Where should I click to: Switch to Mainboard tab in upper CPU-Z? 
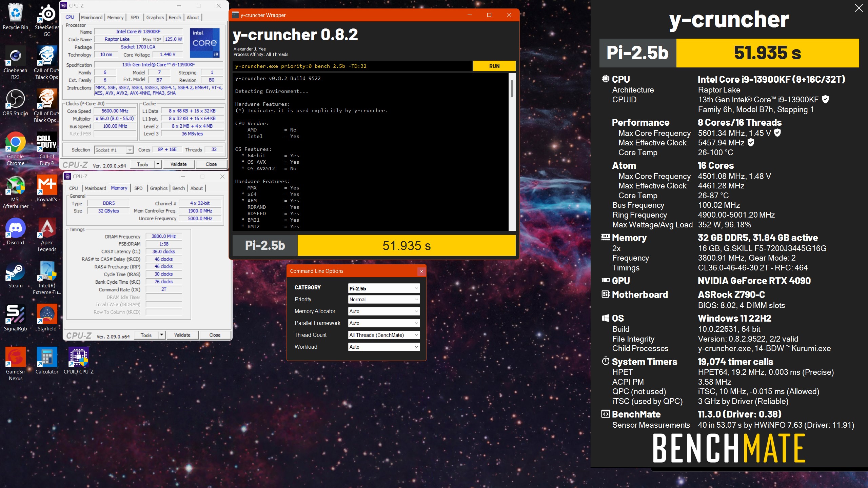[92, 18]
